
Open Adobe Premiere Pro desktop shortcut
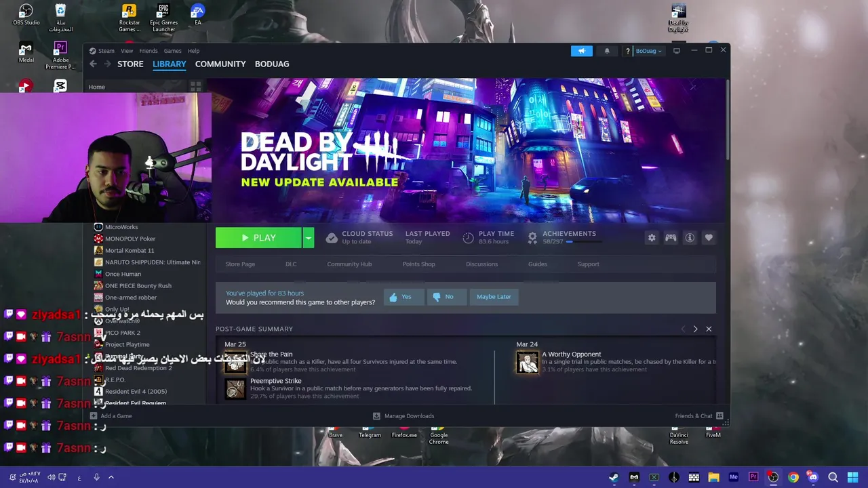click(x=60, y=56)
